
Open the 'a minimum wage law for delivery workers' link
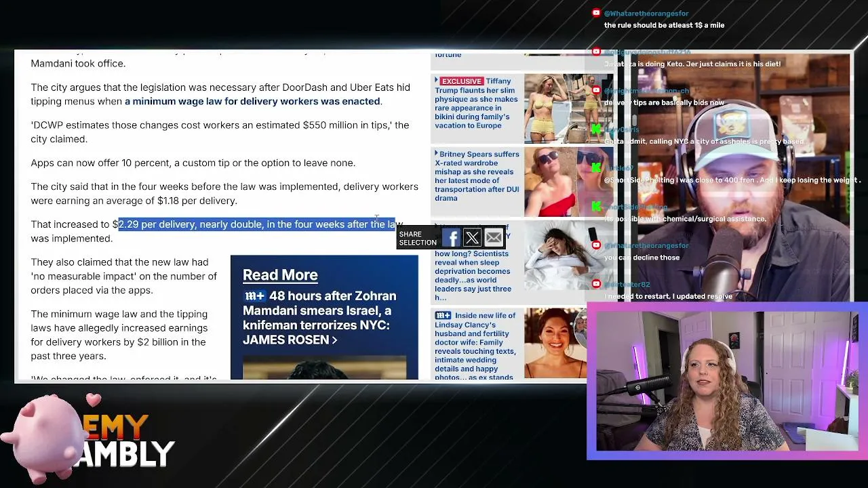click(x=253, y=102)
